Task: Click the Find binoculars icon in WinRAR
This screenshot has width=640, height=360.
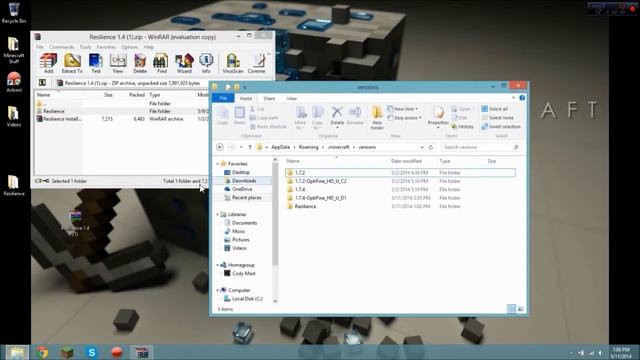Action: (x=162, y=63)
